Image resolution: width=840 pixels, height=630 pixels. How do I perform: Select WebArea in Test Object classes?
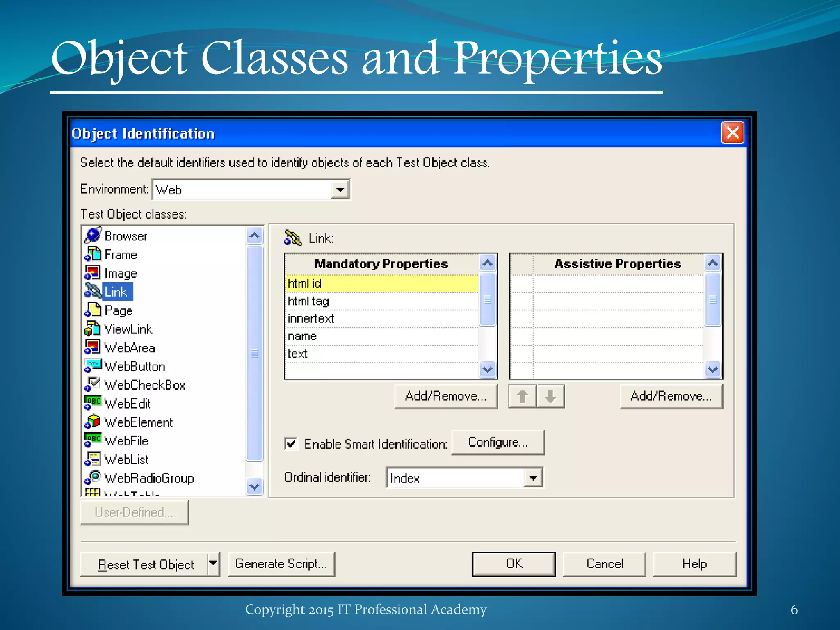click(x=130, y=348)
